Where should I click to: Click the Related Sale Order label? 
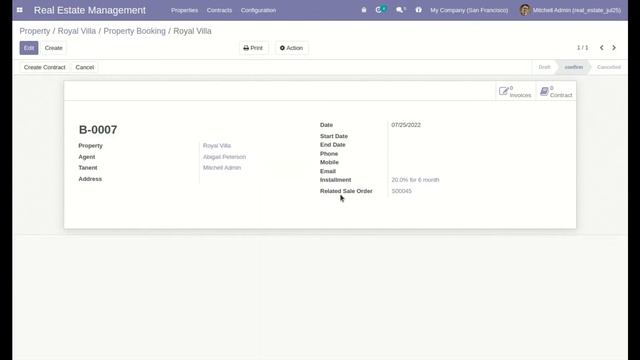point(346,191)
